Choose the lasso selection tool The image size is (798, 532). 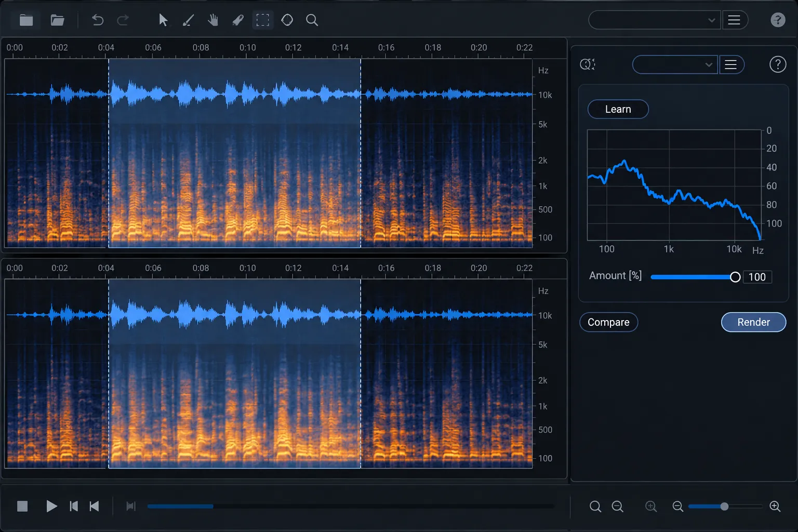[287, 20]
